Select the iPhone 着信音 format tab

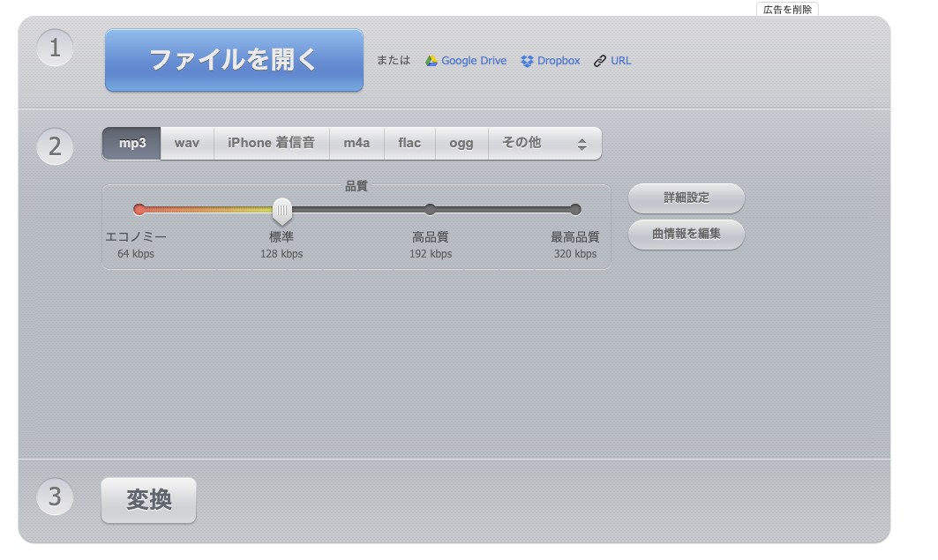tap(271, 144)
